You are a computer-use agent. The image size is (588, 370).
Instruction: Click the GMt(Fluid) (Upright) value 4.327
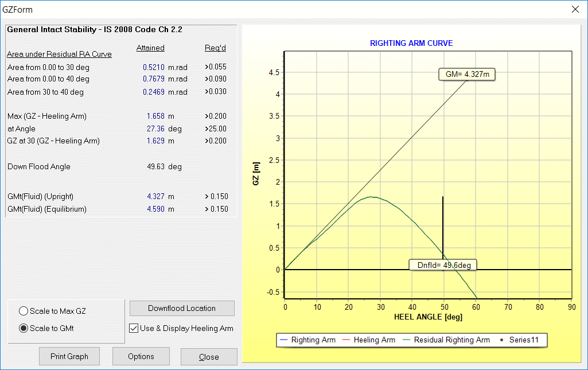point(156,196)
